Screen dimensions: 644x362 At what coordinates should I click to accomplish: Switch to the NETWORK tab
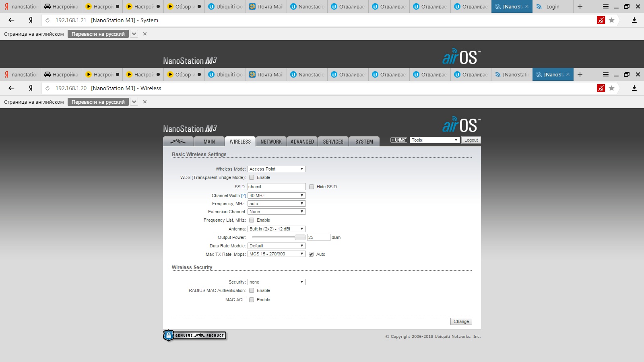coord(271,142)
